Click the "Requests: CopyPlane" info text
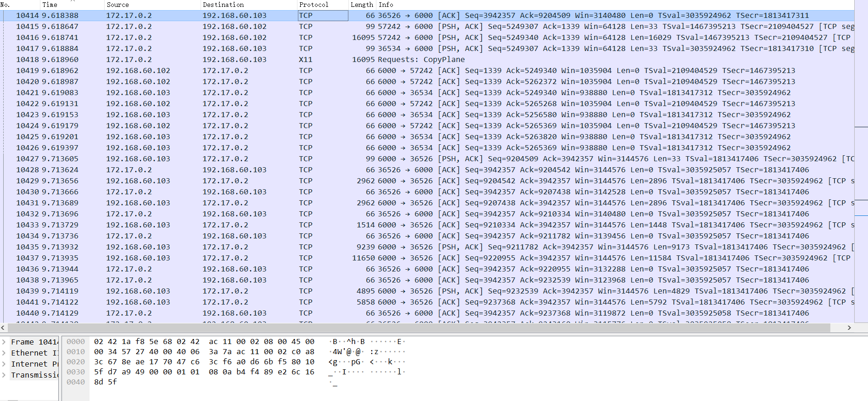The width and height of the screenshot is (868, 401). click(421, 60)
